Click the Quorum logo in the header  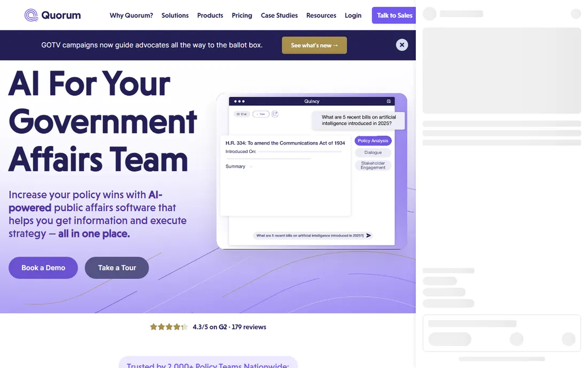click(x=52, y=16)
